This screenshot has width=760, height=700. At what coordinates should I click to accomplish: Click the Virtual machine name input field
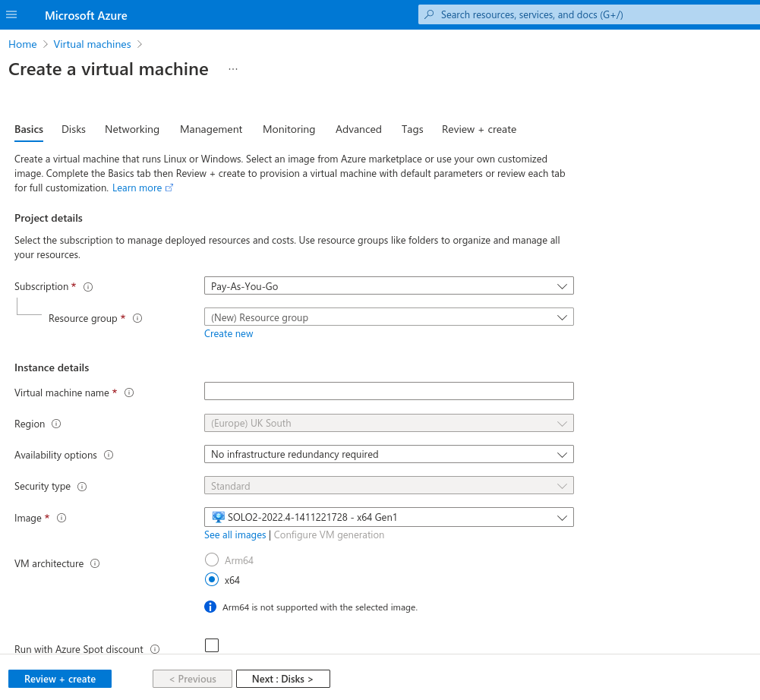click(389, 391)
